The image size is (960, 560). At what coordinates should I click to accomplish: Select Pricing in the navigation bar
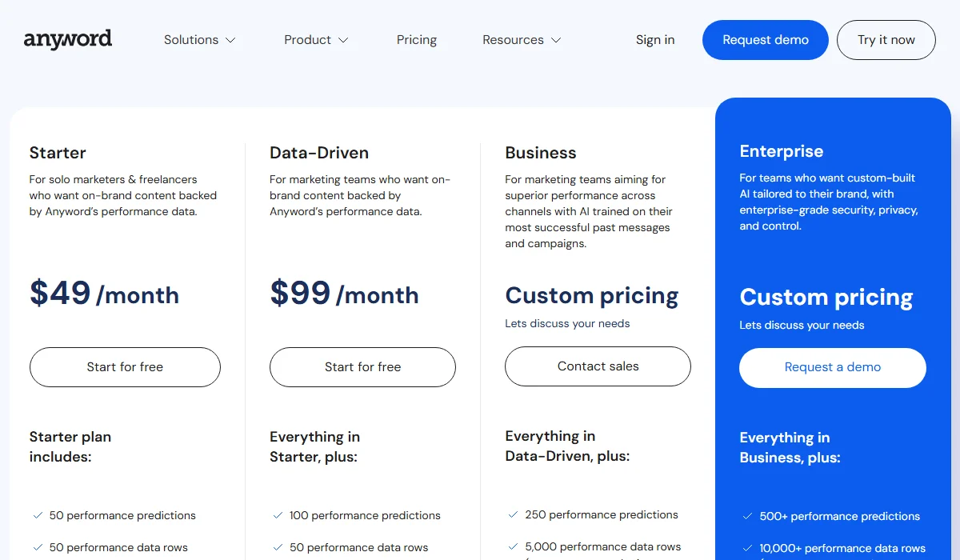pos(416,39)
